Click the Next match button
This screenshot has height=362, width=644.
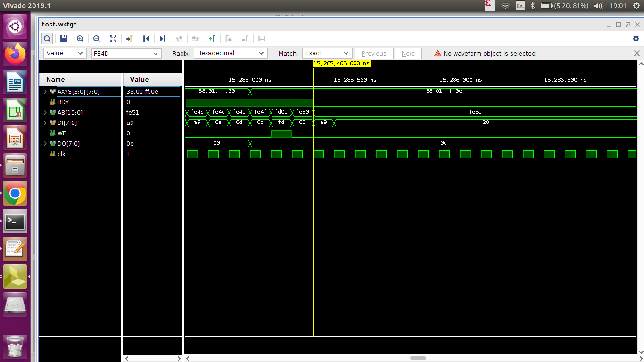(408, 54)
